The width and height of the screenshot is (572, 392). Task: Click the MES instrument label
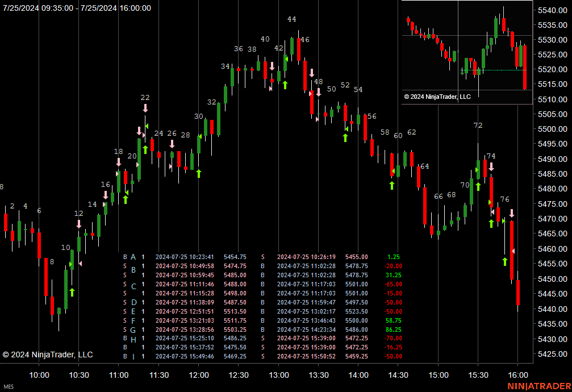click(8, 387)
